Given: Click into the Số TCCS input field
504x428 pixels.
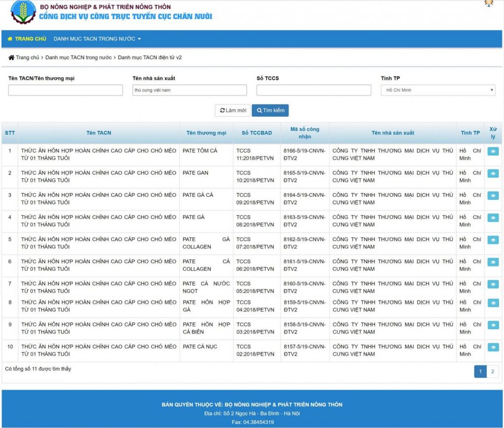Looking at the screenshot, I should click(x=314, y=90).
